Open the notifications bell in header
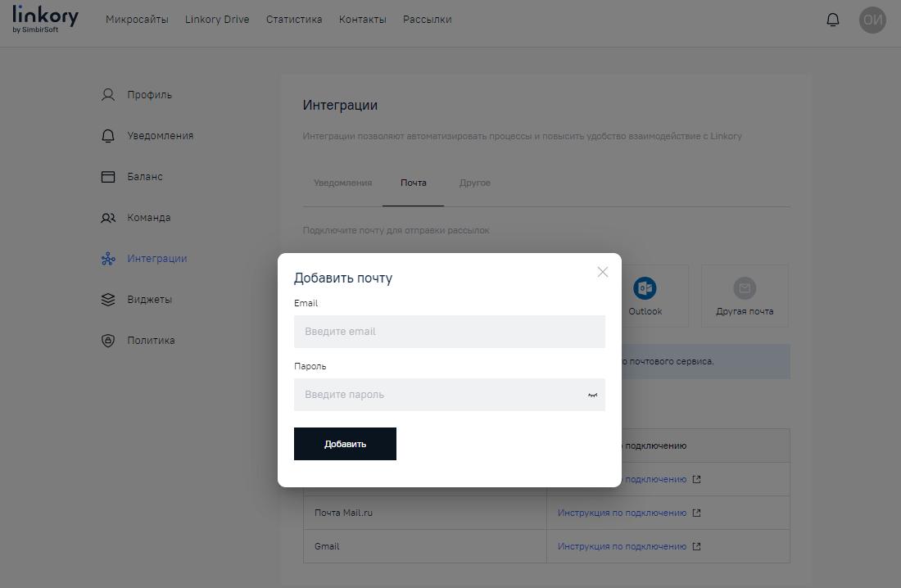 tap(833, 20)
